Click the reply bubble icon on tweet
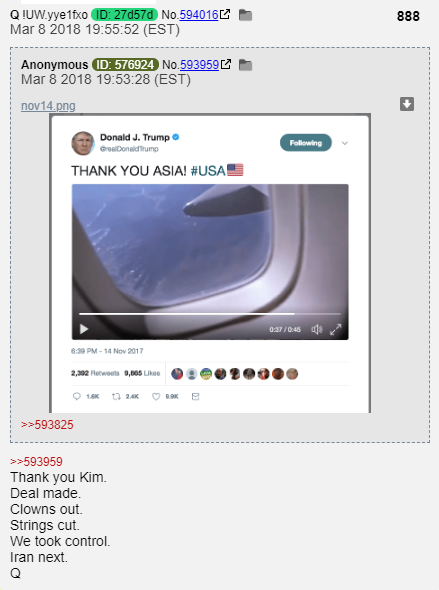This screenshot has height=590, width=439. pyautogui.click(x=76, y=396)
